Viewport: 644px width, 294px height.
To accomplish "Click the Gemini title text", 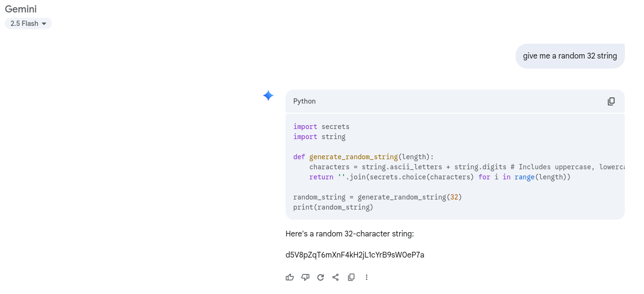I will (x=21, y=9).
